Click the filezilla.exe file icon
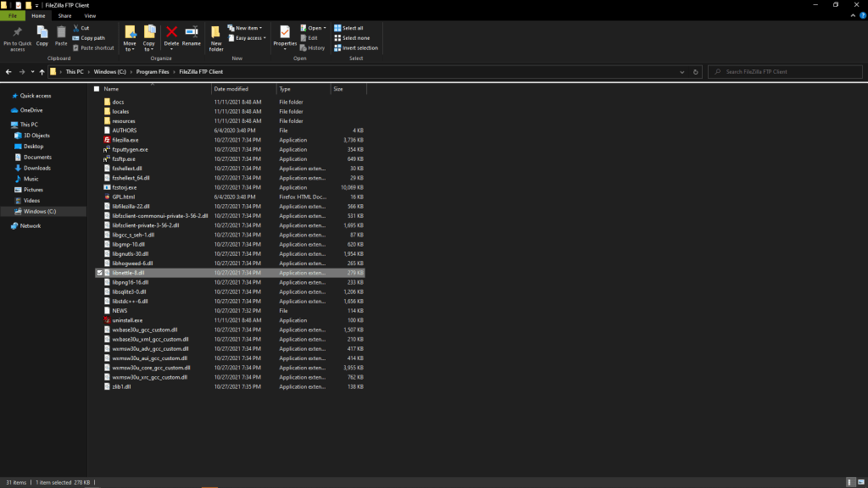The height and width of the screenshot is (488, 868). coord(106,140)
